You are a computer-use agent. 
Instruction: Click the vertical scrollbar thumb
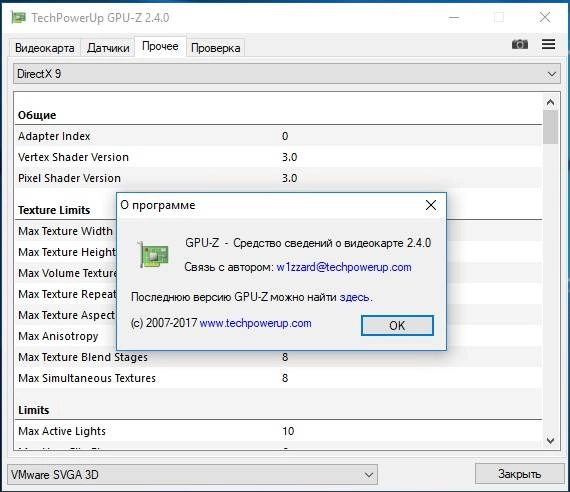coord(550,127)
